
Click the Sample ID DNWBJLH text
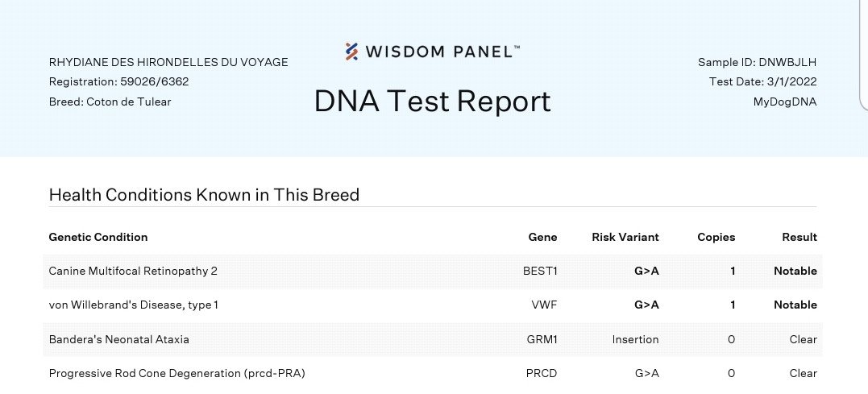coord(758,62)
